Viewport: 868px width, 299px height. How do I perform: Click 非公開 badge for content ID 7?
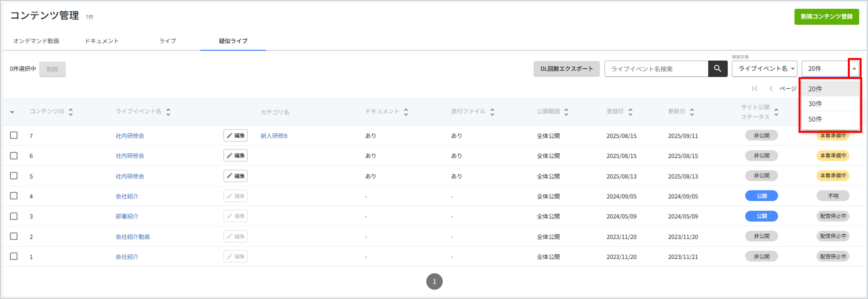pos(762,135)
